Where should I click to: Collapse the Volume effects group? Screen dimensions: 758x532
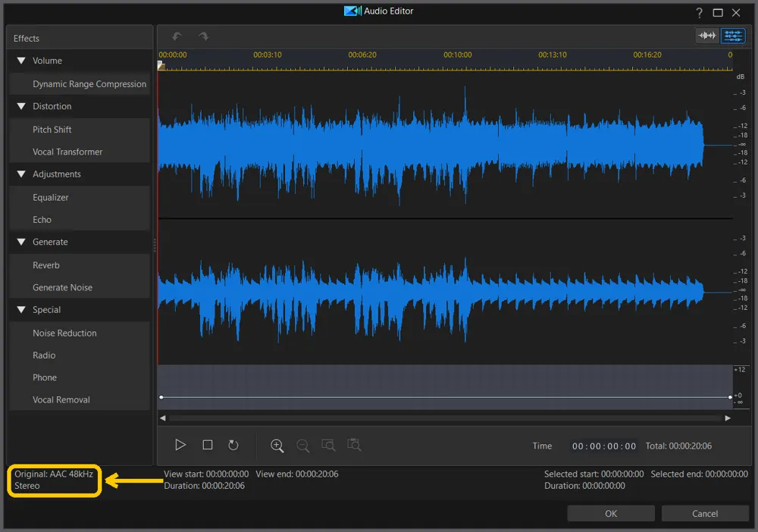coord(21,61)
